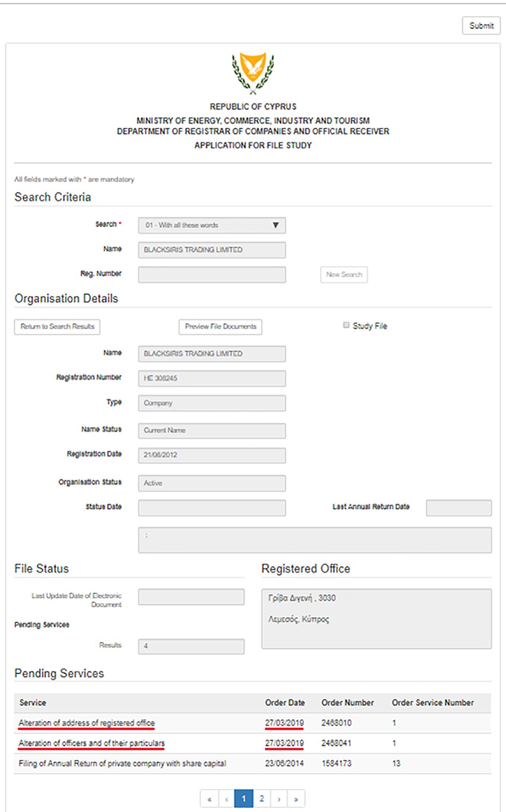
Task: Click the Name field in Search Criteria
Action: [x=212, y=250]
